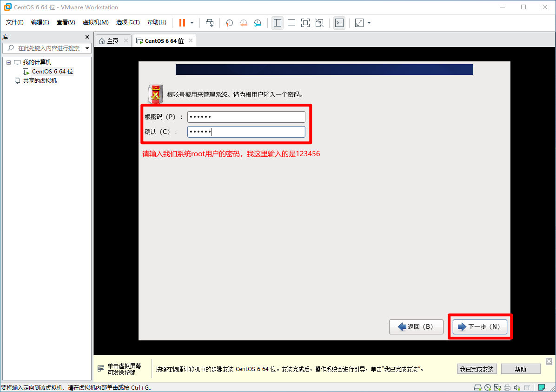The image size is (556, 392).
Task: Open the 选项卡(T) menu
Action: [128, 22]
